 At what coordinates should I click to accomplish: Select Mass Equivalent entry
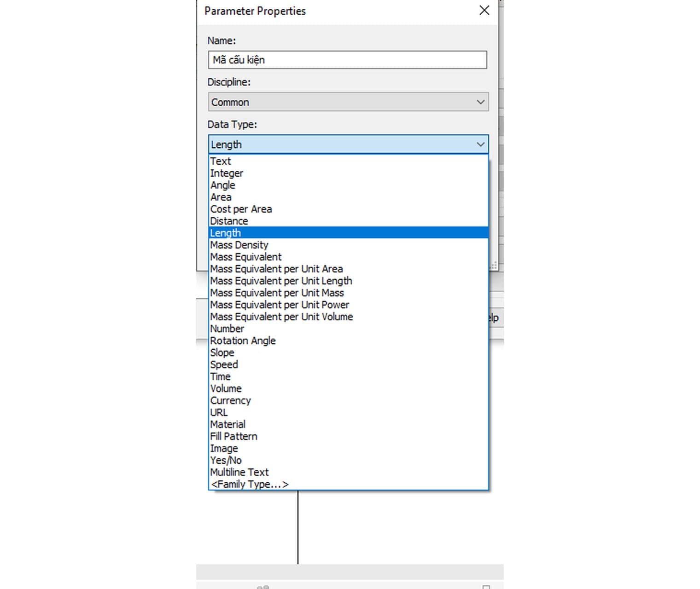348,257
